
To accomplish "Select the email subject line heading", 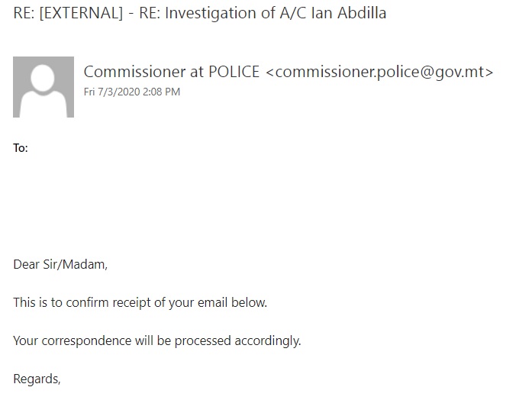I will [199, 14].
